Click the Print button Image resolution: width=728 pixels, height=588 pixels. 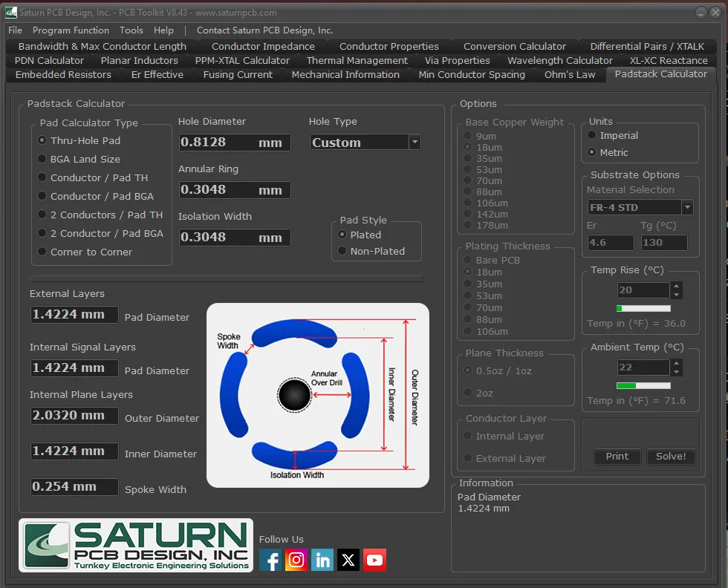tap(617, 456)
